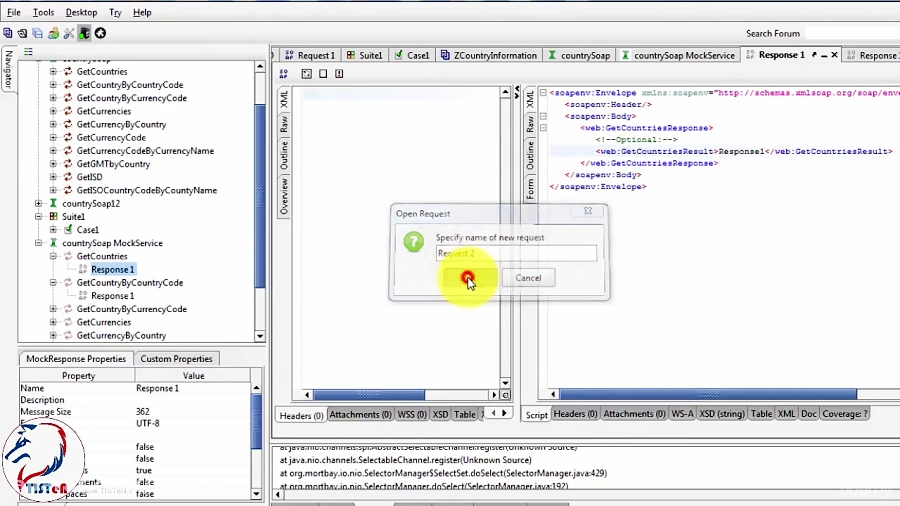Click the empty-square icon in the response editor toolbar
Screen dimensions: 900x506
[x=323, y=73]
